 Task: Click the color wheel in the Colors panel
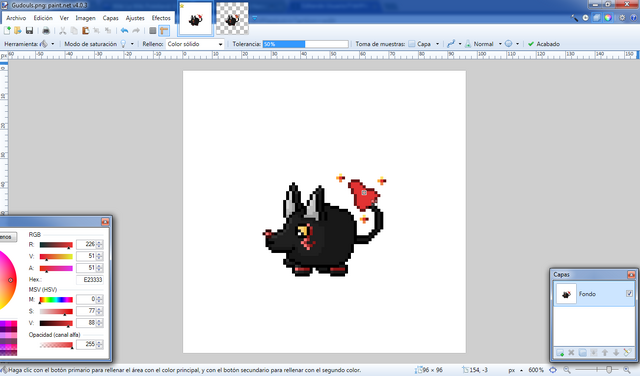pos(7,280)
